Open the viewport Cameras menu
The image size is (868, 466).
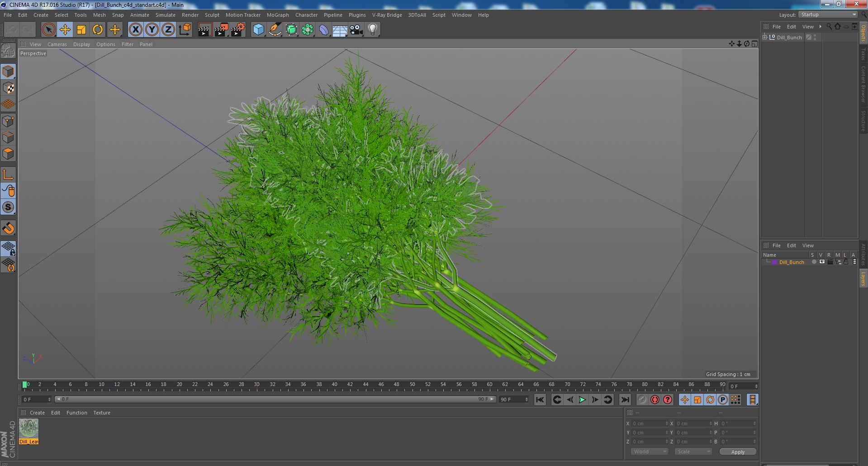click(57, 44)
